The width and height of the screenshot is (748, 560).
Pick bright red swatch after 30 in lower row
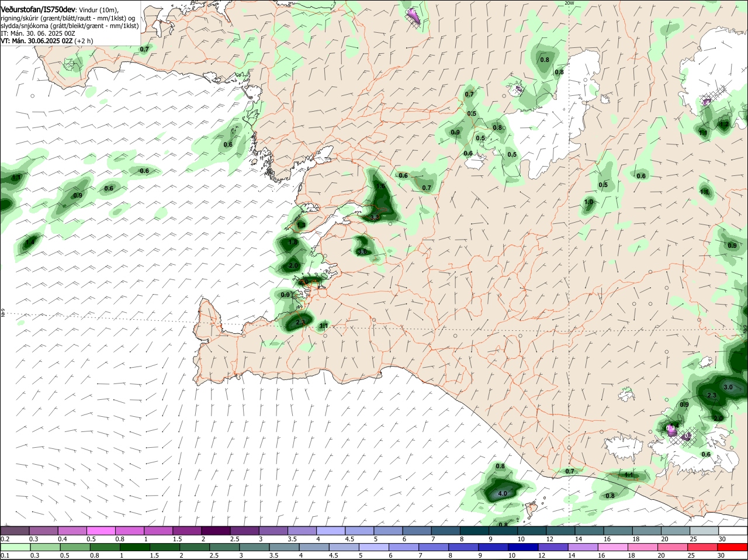733,547
